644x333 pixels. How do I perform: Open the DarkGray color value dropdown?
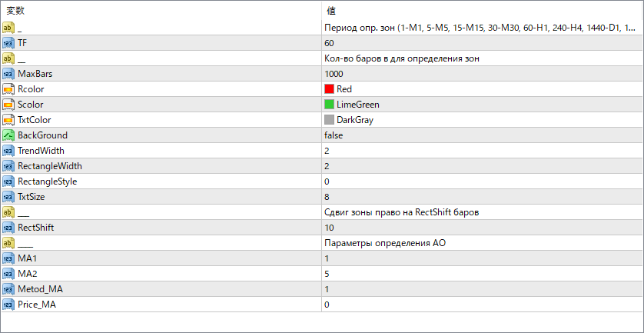click(482, 120)
